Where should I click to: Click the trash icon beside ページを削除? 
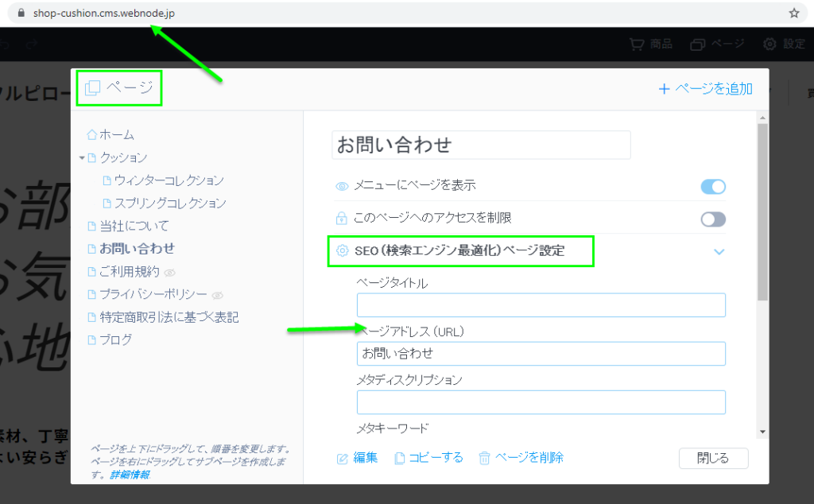tap(484, 459)
